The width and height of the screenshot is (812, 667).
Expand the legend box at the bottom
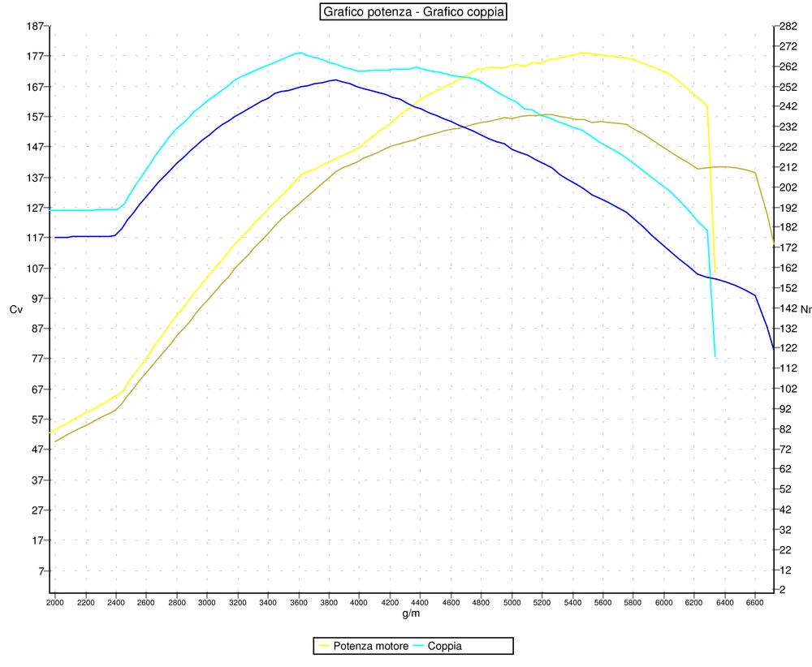point(414,645)
